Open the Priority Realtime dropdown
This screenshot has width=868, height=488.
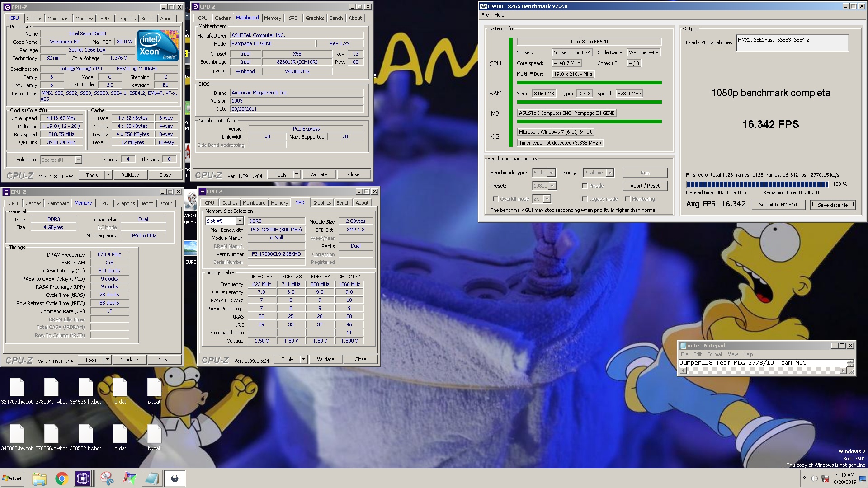tap(598, 173)
